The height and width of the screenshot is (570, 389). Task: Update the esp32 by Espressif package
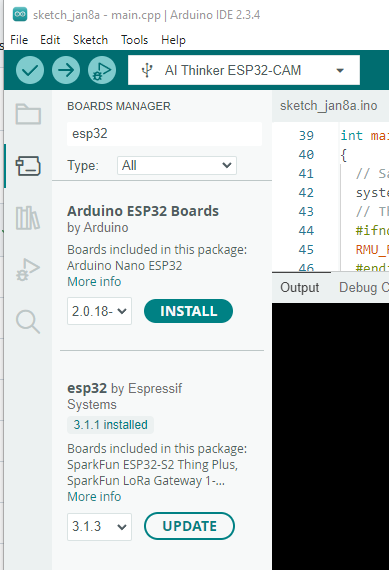[189, 526]
